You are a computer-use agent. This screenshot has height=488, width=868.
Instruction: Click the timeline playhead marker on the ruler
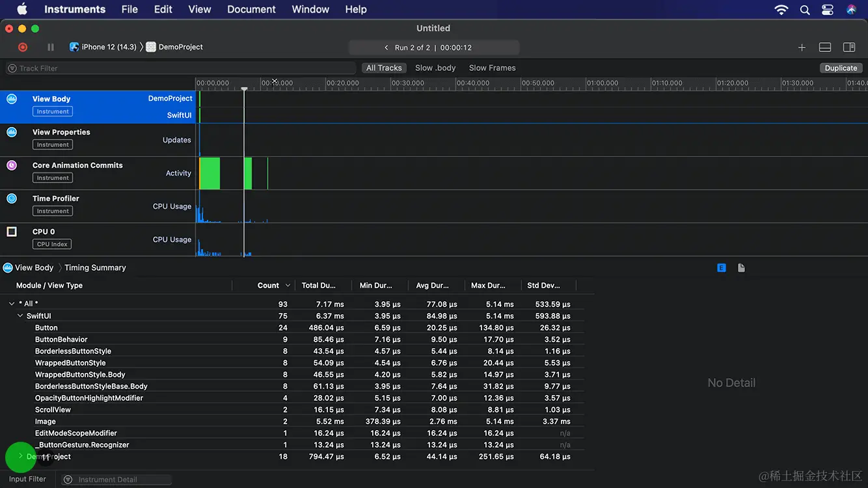point(244,88)
